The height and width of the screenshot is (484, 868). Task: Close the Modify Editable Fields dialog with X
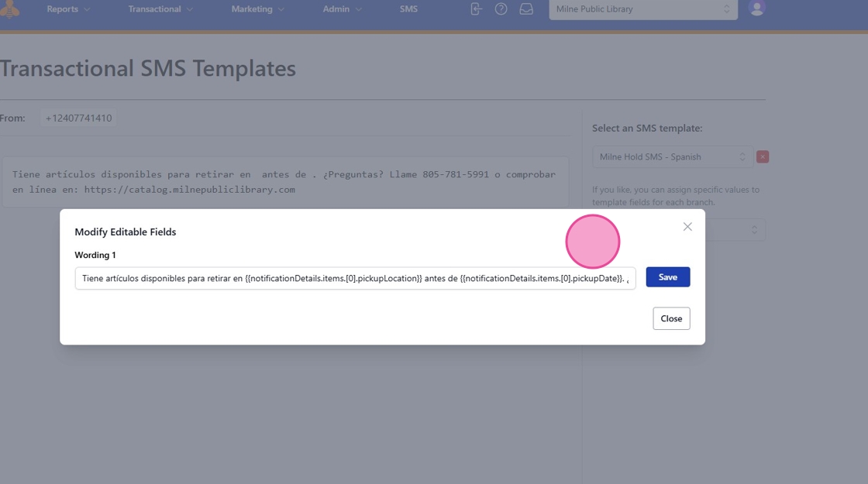[687, 227]
